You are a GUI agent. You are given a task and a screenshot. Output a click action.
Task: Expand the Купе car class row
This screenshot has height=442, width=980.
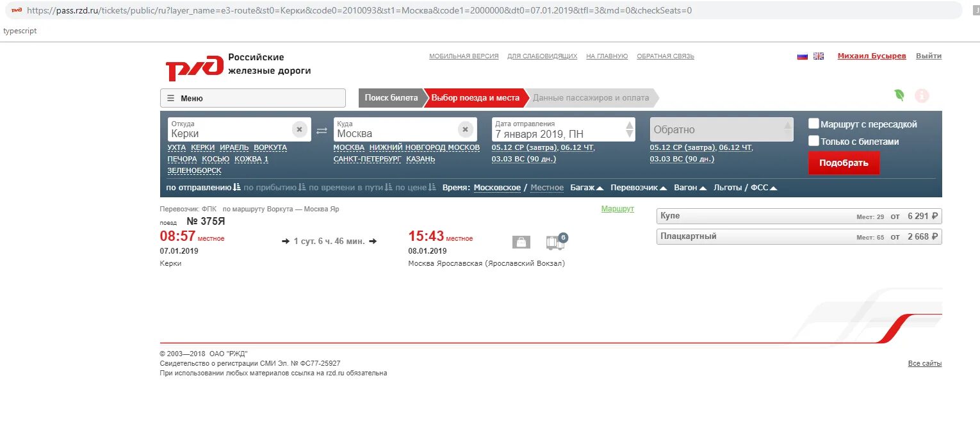pyautogui.click(x=799, y=217)
